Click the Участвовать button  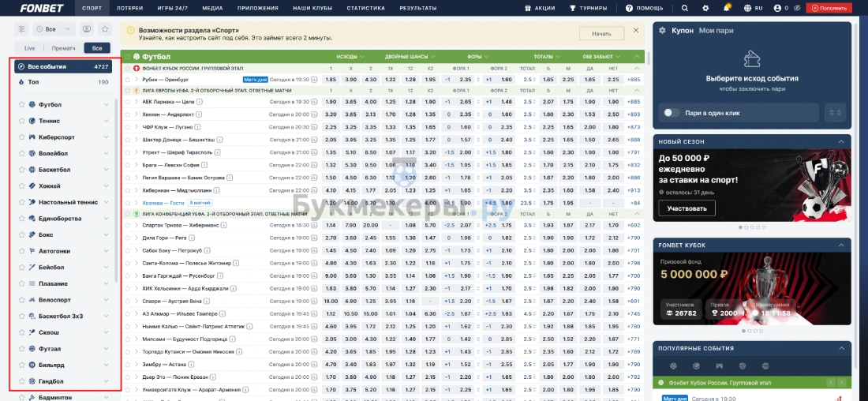[687, 208]
